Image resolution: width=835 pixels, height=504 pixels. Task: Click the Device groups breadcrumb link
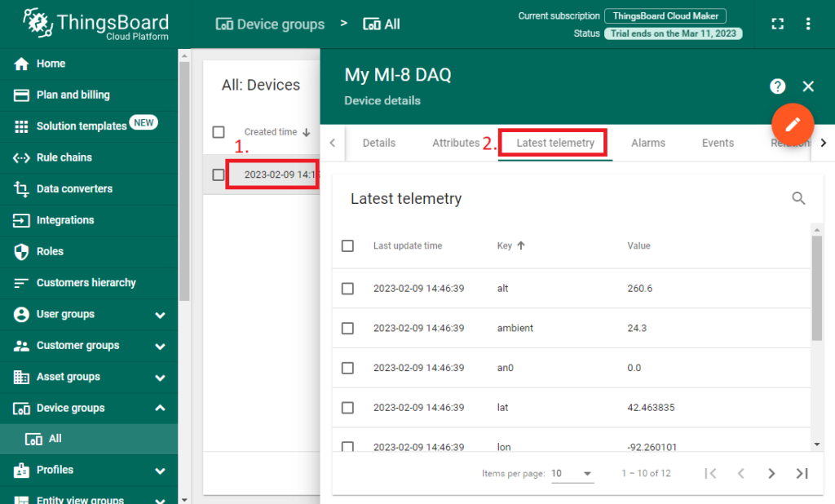[270, 24]
